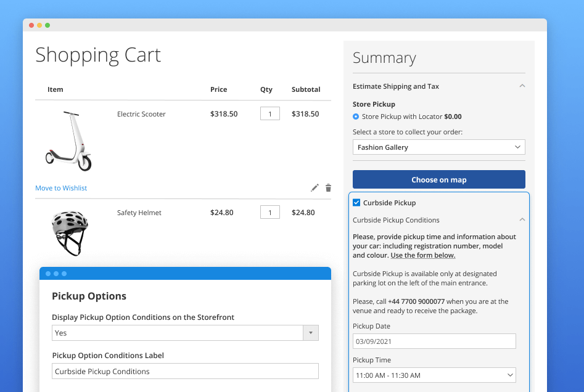584x392 pixels.
Task: Click the Choose on map button
Action: click(x=438, y=179)
